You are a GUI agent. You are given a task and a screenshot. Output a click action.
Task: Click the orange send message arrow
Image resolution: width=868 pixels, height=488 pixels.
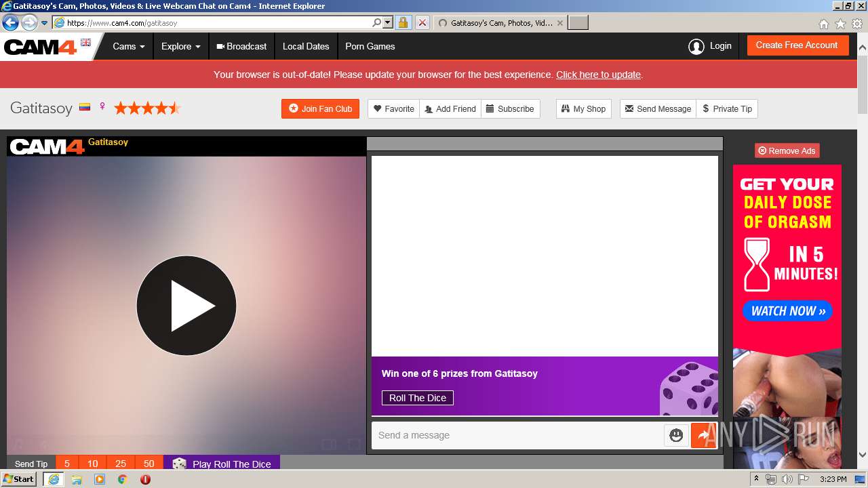[704, 435]
